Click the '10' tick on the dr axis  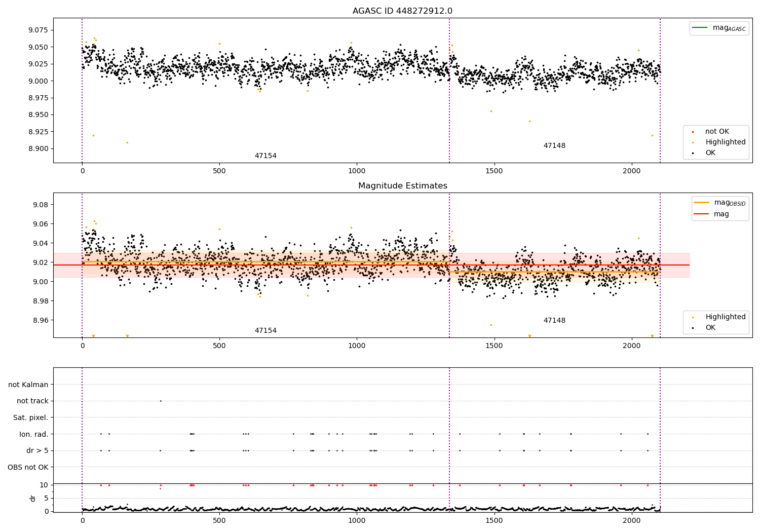44,485
